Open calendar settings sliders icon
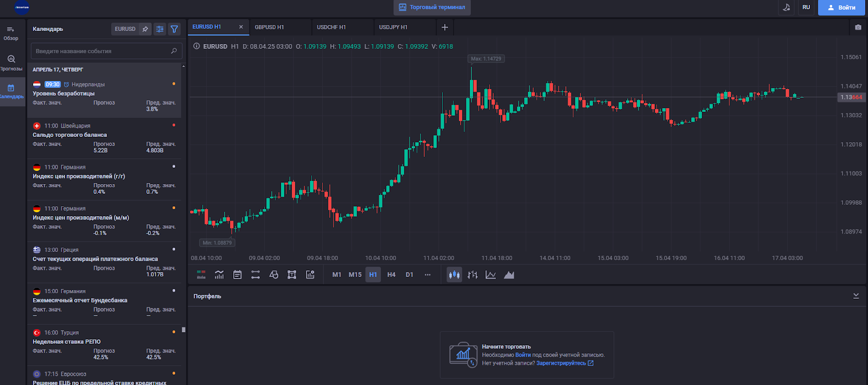 pos(160,29)
